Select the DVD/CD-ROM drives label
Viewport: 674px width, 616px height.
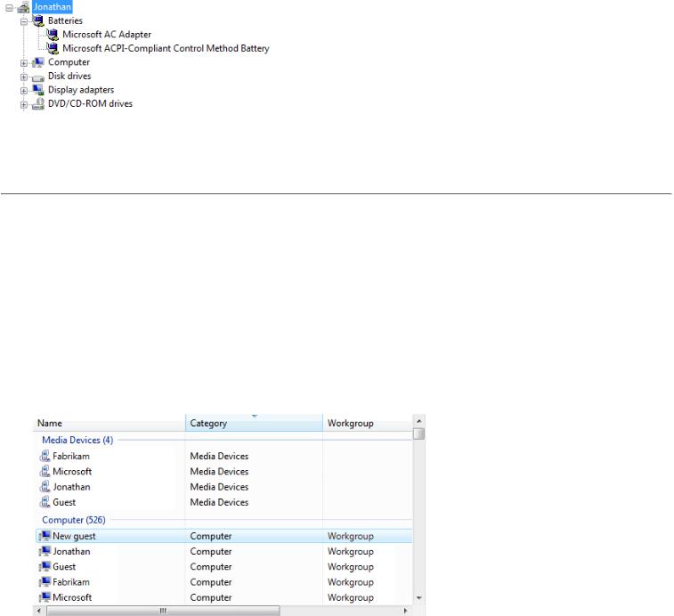pos(90,103)
